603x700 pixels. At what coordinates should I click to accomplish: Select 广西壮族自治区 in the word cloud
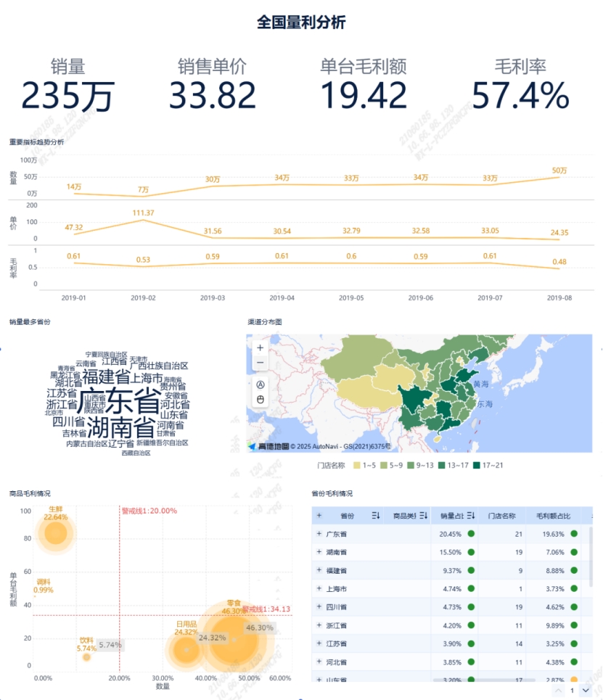tap(159, 366)
